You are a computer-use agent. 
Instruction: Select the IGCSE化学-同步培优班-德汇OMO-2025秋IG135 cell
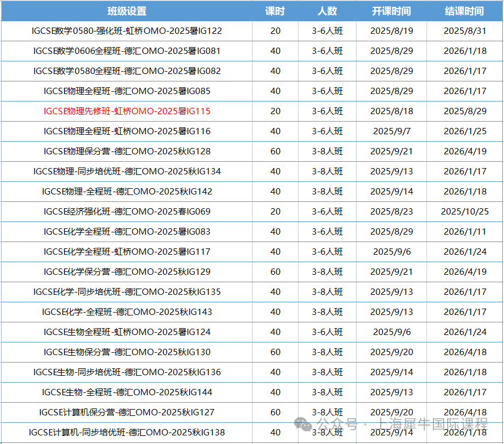[127, 292]
